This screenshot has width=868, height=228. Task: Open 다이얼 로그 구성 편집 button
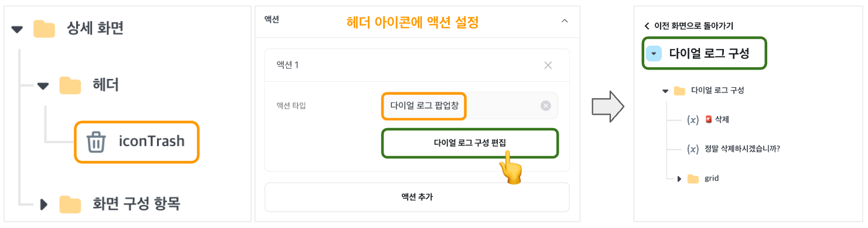[470, 143]
